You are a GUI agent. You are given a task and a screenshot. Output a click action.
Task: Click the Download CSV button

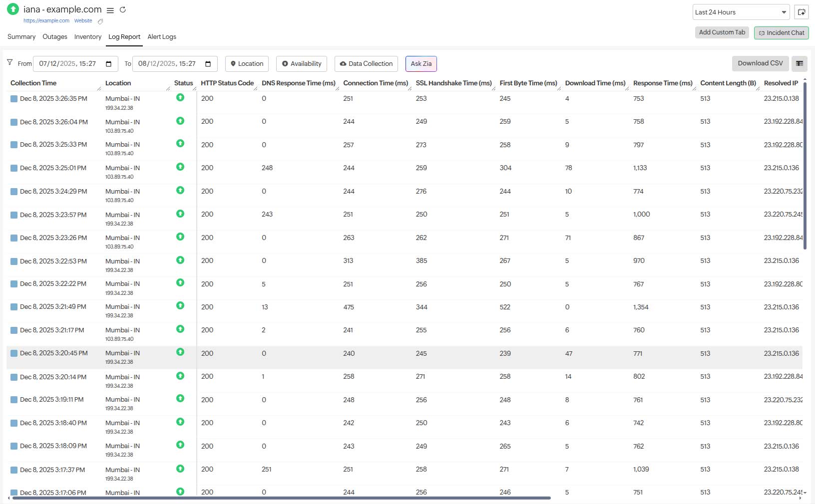point(760,63)
